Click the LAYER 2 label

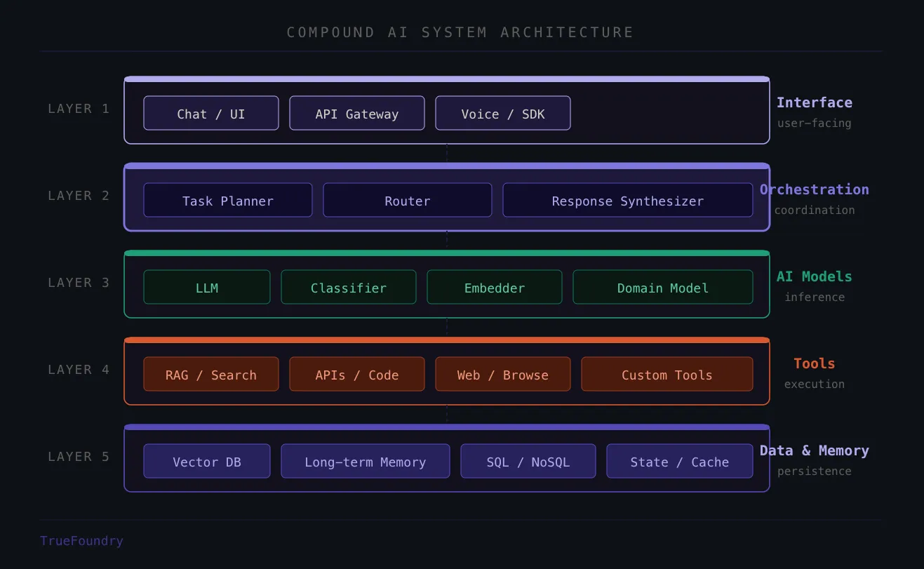point(79,195)
